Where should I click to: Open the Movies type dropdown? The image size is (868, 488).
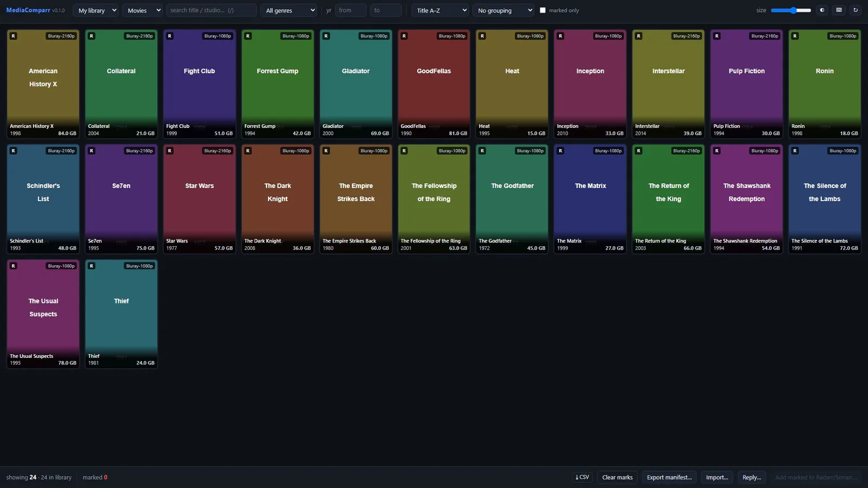[142, 10]
